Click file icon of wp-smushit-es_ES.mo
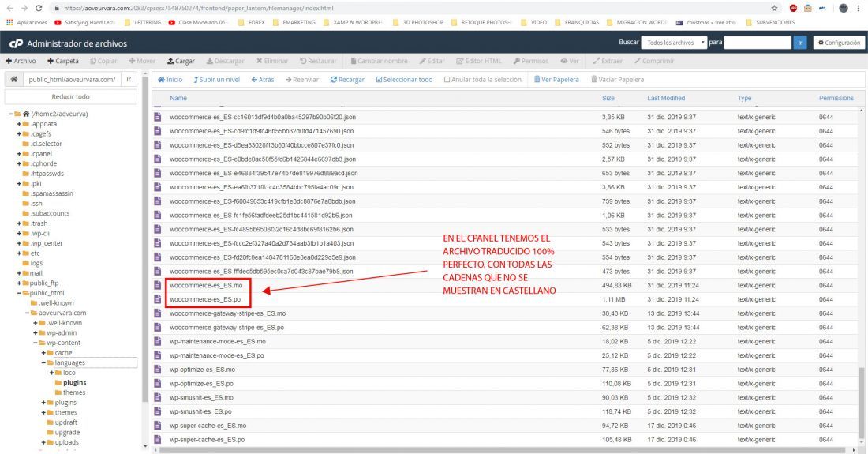 158,397
